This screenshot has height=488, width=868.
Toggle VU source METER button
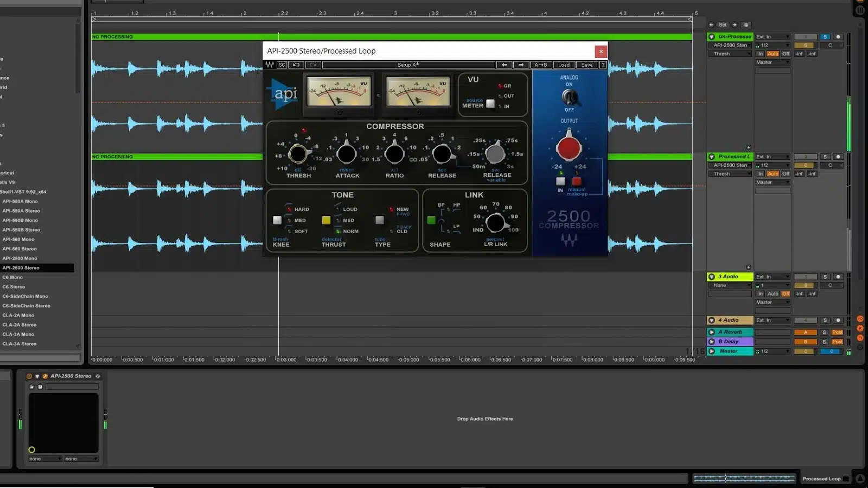[x=490, y=104]
